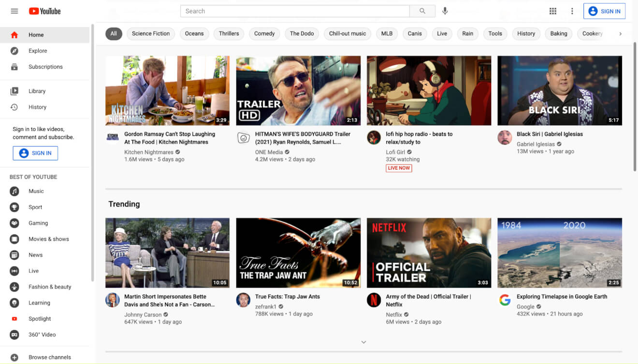Select the History filter chip
Viewport: 638px width, 364px height.
[526, 33]
